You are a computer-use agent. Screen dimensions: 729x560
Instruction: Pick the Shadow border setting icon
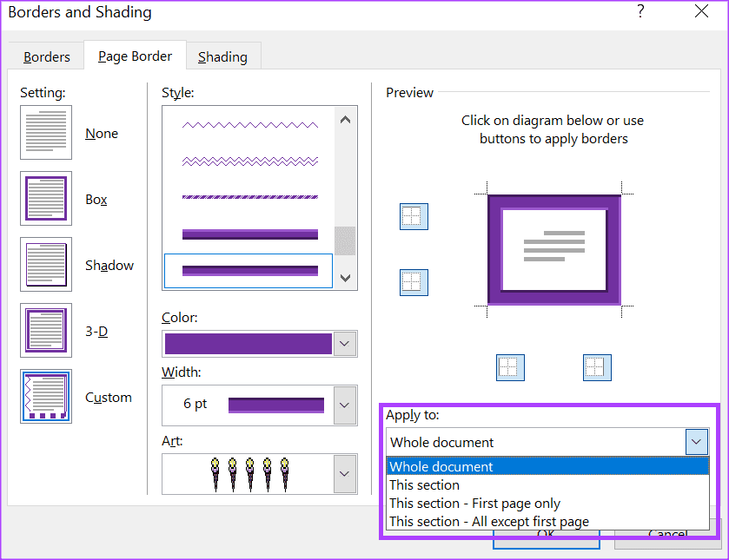coord(46,265)
